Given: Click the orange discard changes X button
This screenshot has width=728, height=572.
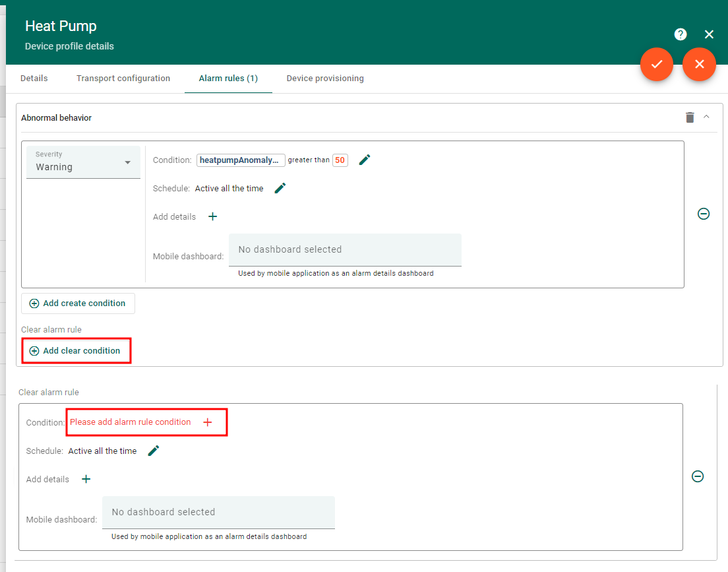Looking at the screenshot, I should (x=699, y=64).
